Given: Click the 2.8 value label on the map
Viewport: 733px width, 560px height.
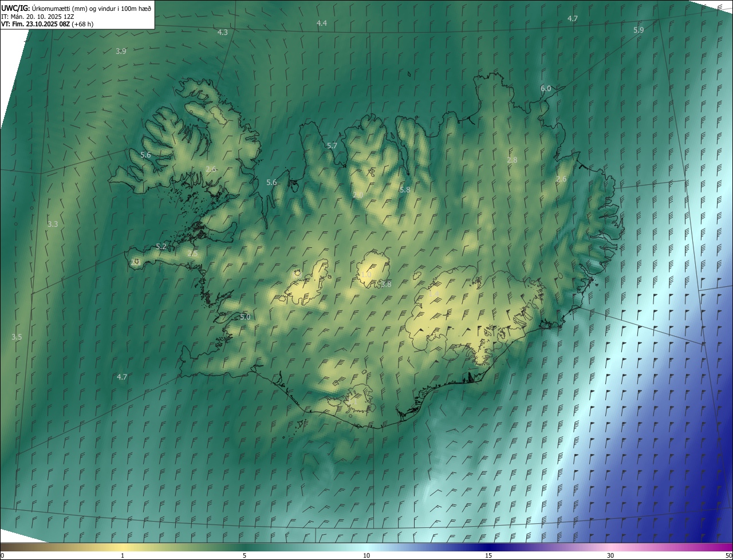Looking at the screenshot, I should [x=512, y=160].
